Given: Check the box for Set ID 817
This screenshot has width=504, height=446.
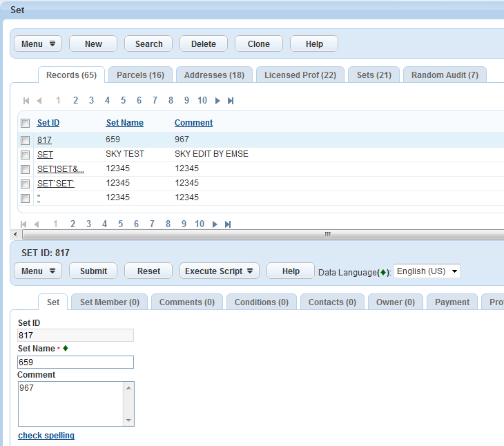Looking at the screenshot, I should (26, 140).
